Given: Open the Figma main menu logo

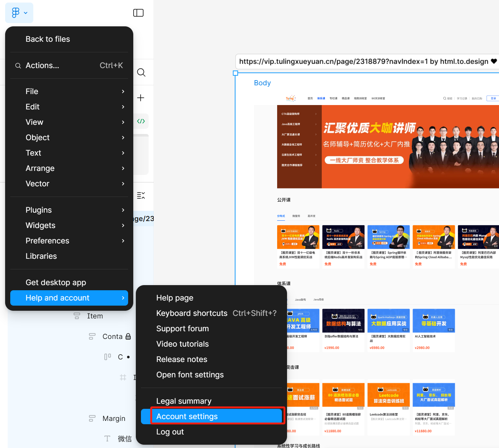Looking at the screenshot, I should [x=15, y=12].
